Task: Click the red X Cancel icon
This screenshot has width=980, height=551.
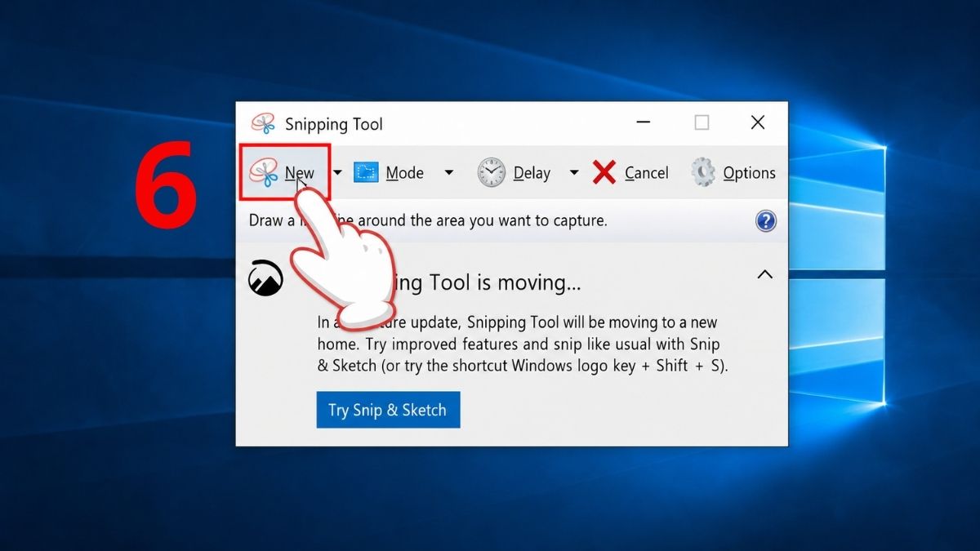Action: (x=604, y=172)
